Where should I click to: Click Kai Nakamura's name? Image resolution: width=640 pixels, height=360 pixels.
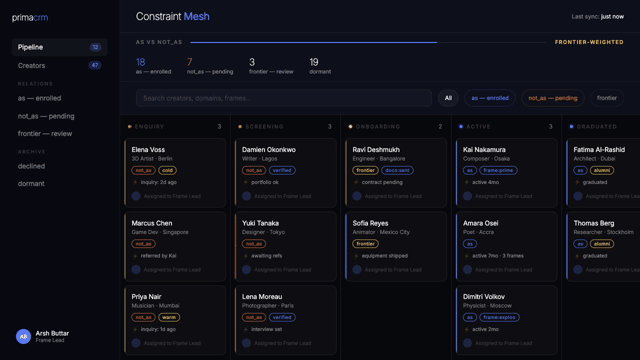click(484, 150)
